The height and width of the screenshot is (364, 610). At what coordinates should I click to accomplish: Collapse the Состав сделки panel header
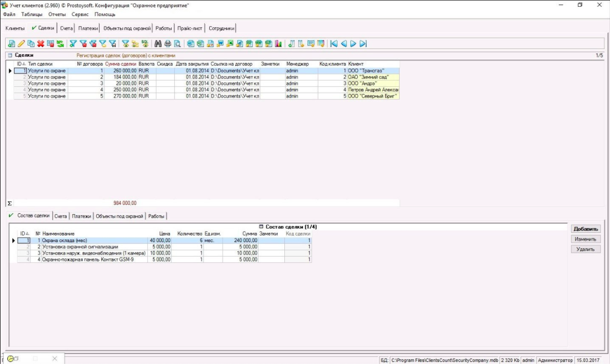click(x=262, y=227)
